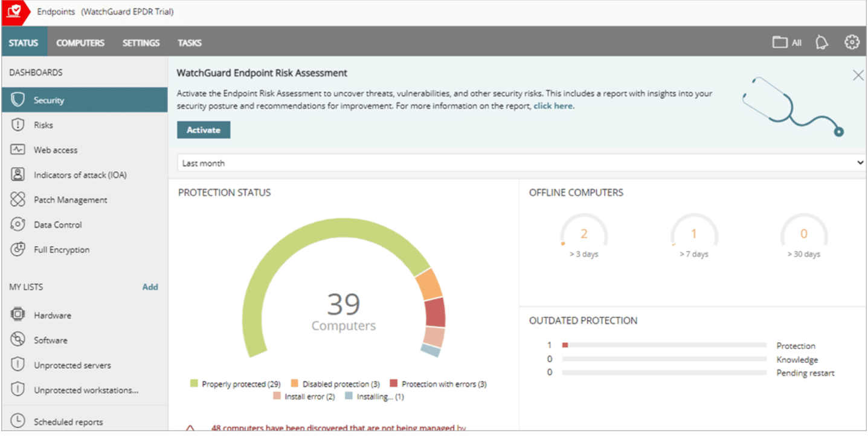Image resolution: width=868 pixels, height=436 pixels.
Task: Click the Web access monitor icon
Action: [18, 150]
